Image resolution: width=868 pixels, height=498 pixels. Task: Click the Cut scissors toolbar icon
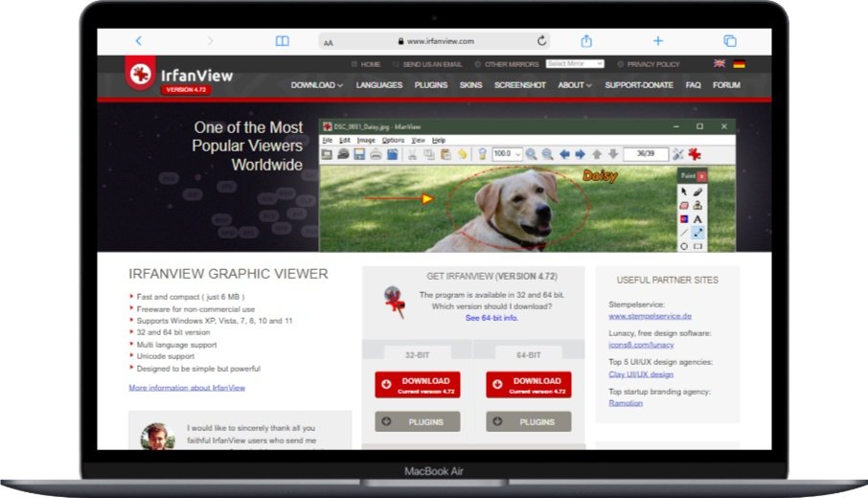point(412,154)
